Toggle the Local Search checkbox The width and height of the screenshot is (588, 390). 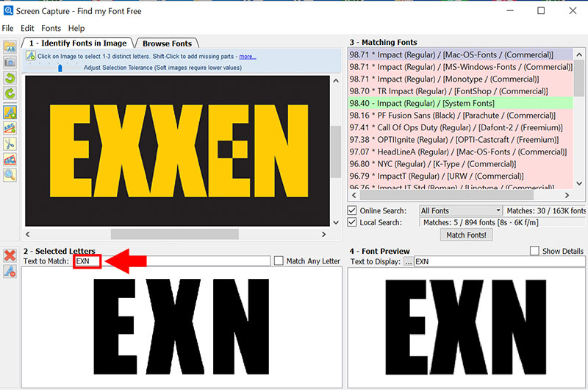point(352,222)
